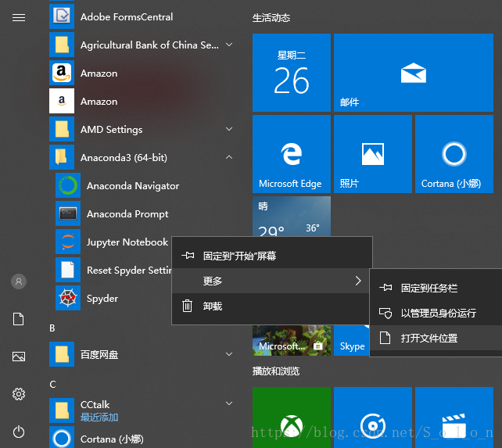Click the 'Anaconda Prompt' label
This screenshot has width=502, height=448.
pyautogui.click(x=127, y=214)
